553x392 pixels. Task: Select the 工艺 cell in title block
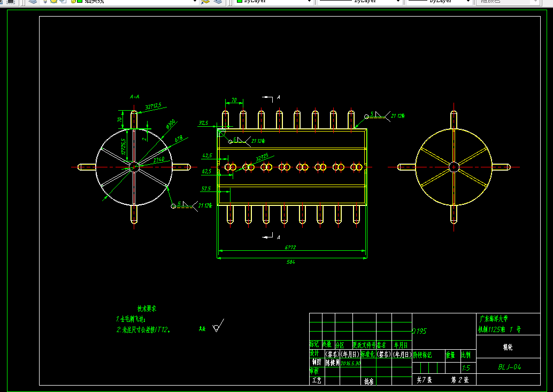pyautogui.click(x=317, y=380)
